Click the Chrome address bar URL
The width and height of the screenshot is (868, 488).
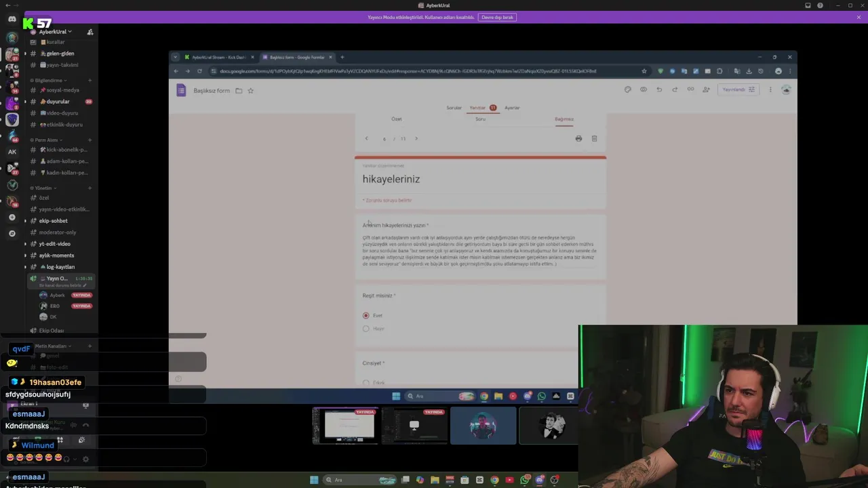point(408,71)
